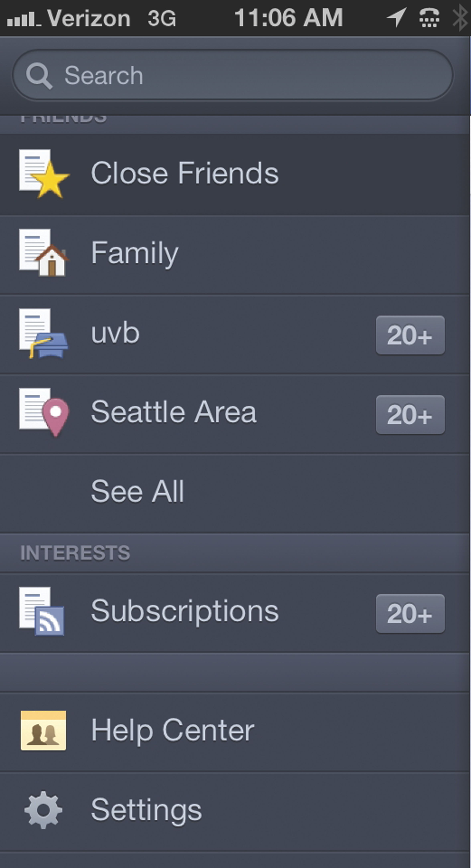Open Subscriptions under Interests
The height and width of the screenshot is (868, 471).
pos(185,611)
